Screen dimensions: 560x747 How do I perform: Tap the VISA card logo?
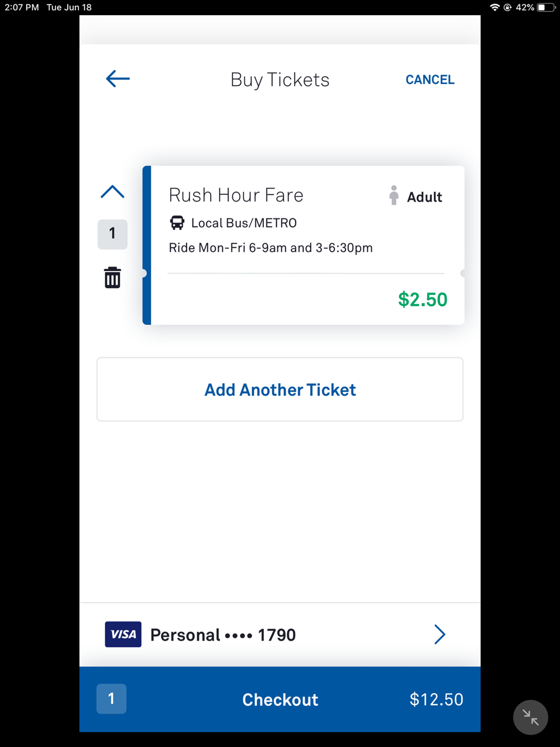click(123, 634)
